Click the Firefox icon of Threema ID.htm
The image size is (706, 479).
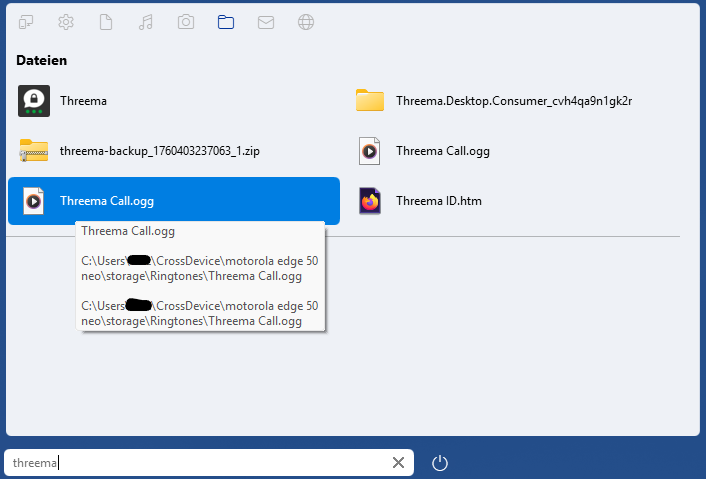(370, 201)
